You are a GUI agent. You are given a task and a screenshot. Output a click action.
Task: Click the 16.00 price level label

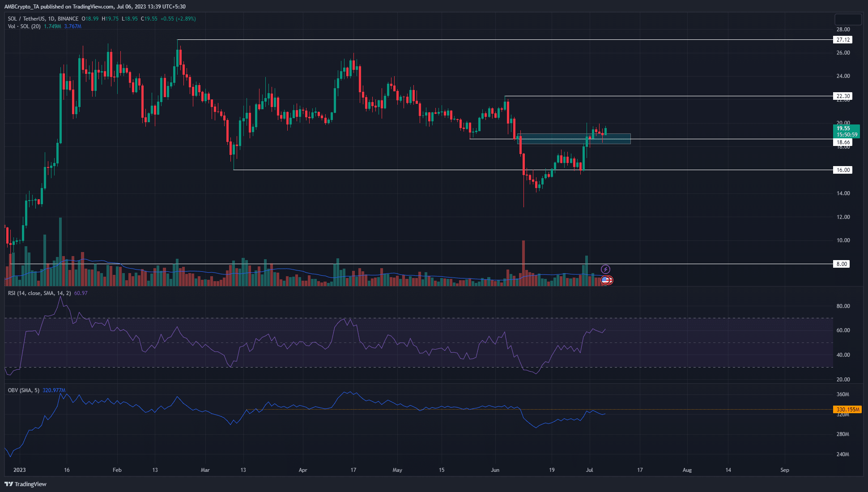click(x=843, y=170)
